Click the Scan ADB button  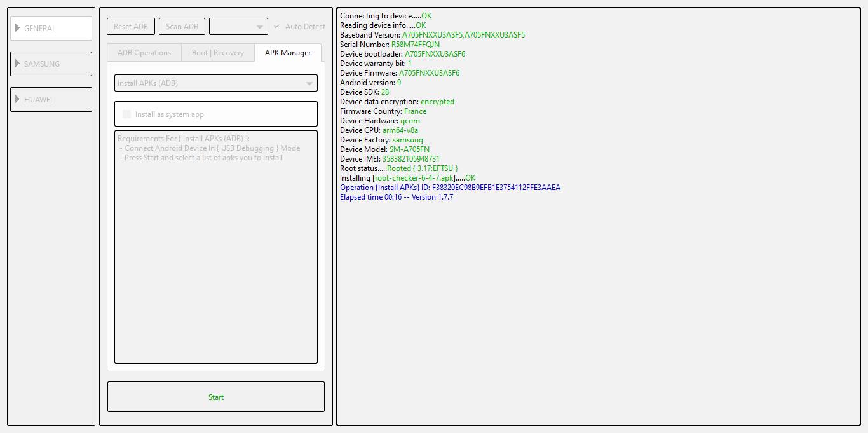coord(182,27)
